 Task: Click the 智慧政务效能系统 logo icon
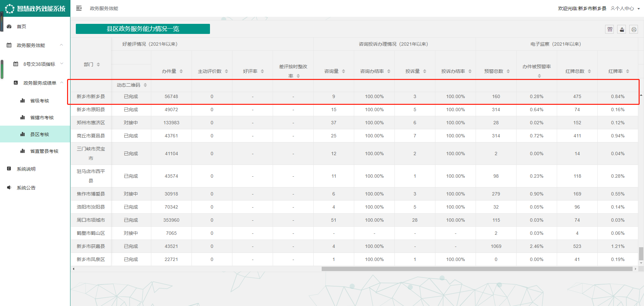[9, 8]
